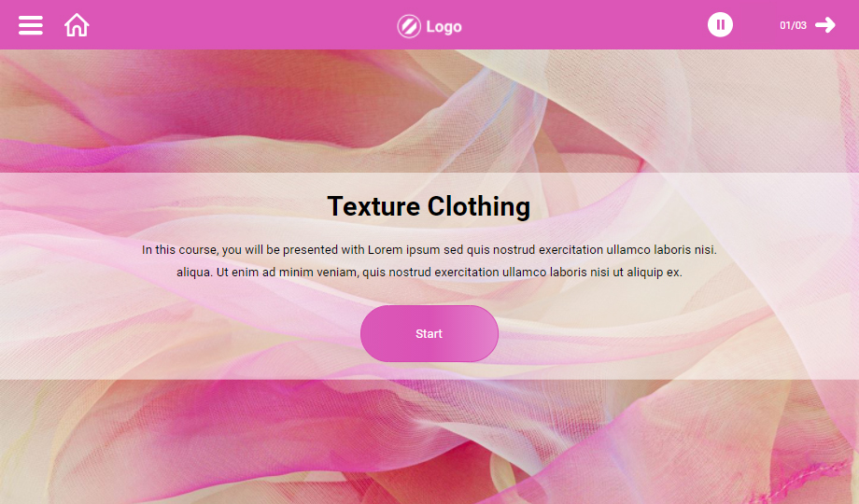
Task: Go to the home screen via house icon
Action: (x=77, y=25)
